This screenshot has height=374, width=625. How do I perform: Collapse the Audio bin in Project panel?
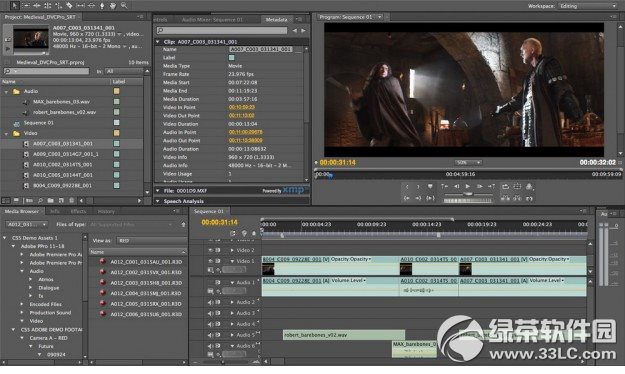[x=6, y=92]
